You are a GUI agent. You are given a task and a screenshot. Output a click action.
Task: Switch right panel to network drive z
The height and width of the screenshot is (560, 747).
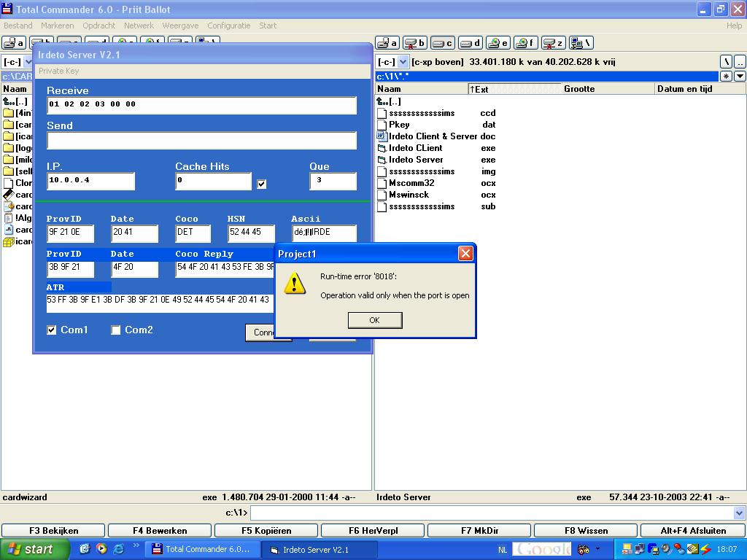coord(554,43)
